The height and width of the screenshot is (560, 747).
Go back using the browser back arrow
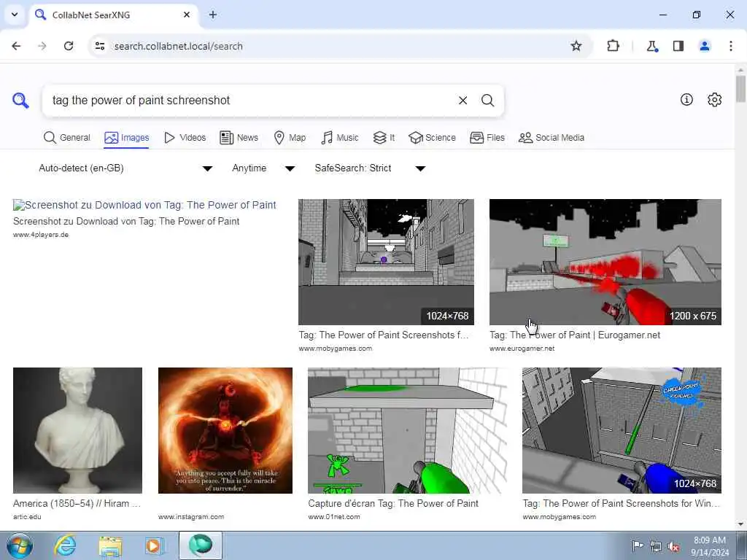click(16, 46)
